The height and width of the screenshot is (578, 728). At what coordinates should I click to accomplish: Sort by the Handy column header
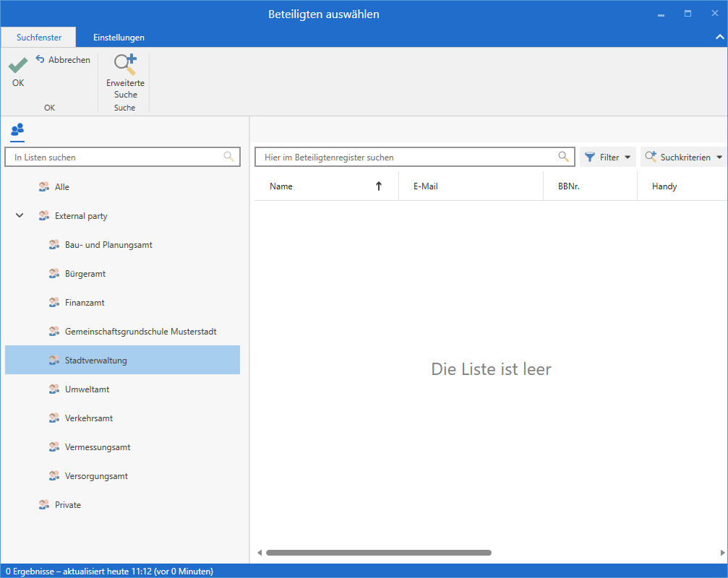[682, 186]
